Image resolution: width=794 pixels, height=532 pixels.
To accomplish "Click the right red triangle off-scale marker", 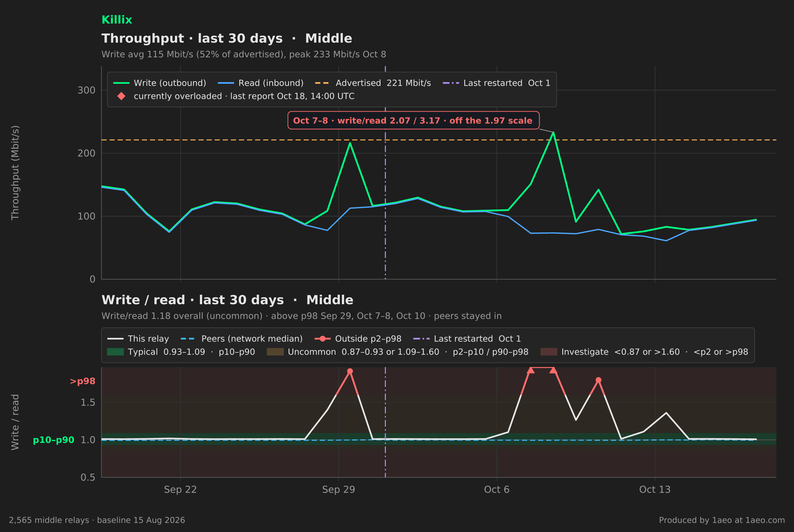I will pos(553,370).
